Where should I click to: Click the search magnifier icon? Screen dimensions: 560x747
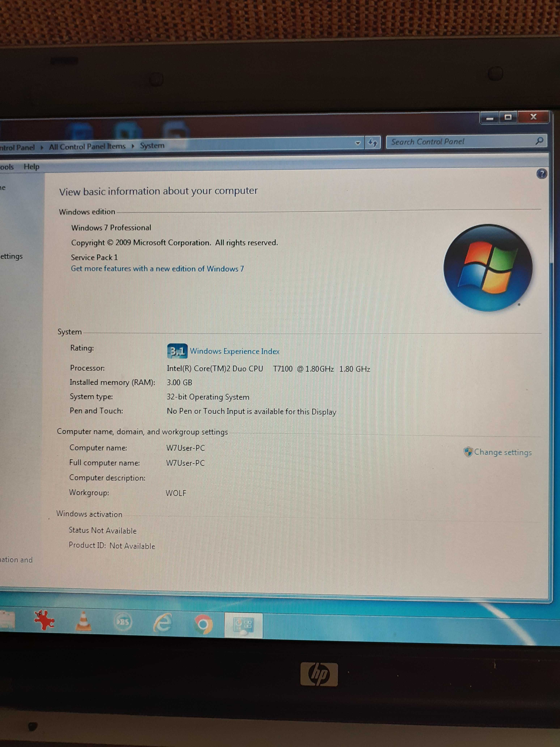point(539,141)
